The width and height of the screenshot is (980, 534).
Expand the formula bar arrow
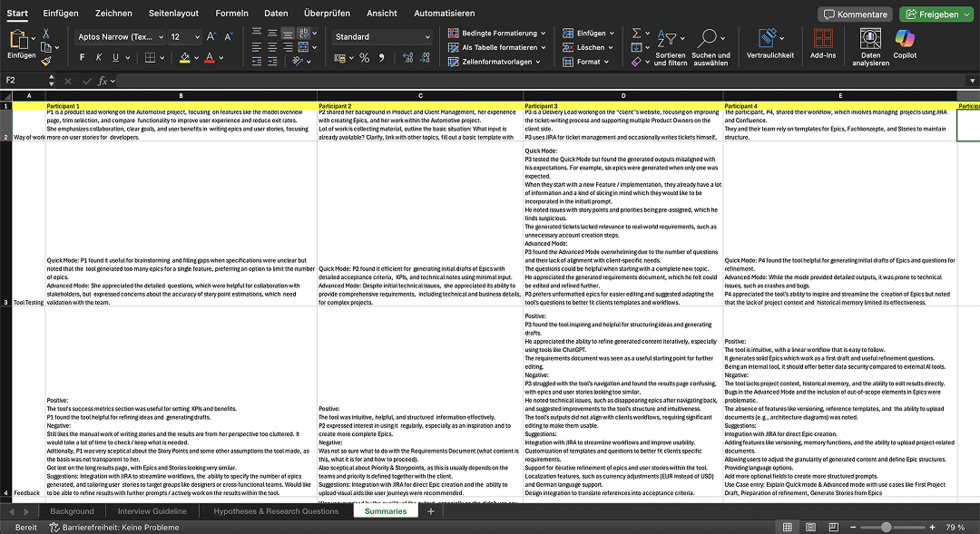click(972, 82)
